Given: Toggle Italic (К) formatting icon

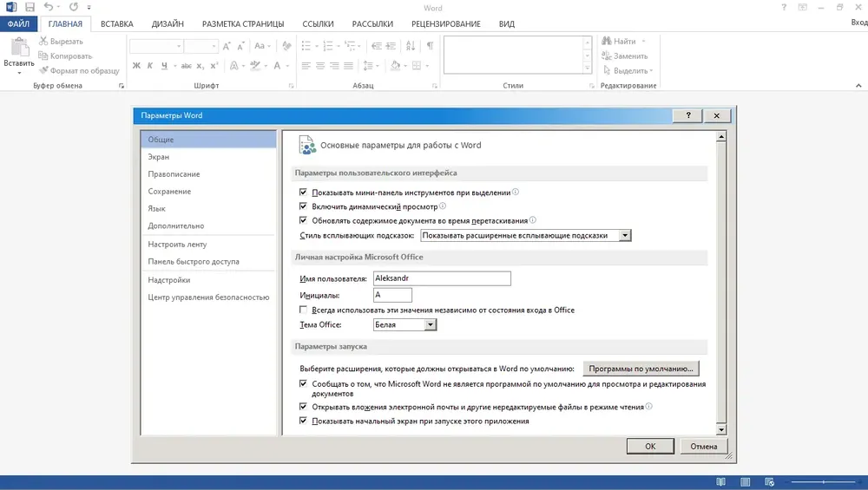Looking at the screenshot, I should pos(150,65).
